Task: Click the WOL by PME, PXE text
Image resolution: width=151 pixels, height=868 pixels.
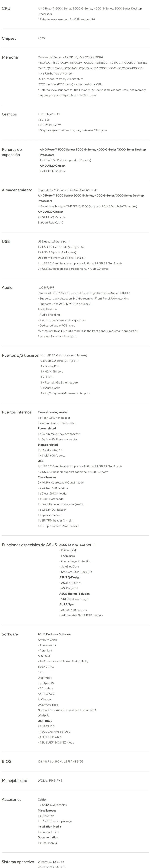Action: [x=50, y=780]
